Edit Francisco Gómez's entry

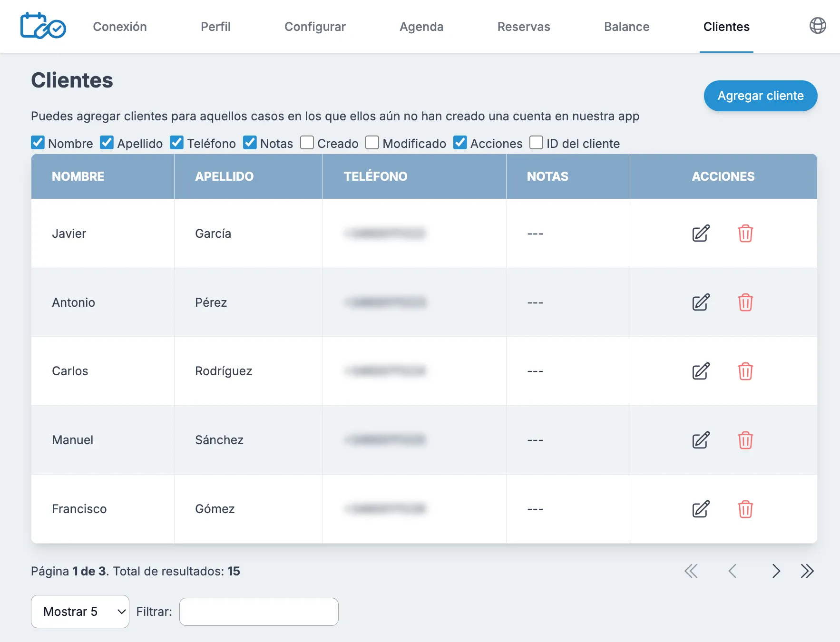coord(700,509)
